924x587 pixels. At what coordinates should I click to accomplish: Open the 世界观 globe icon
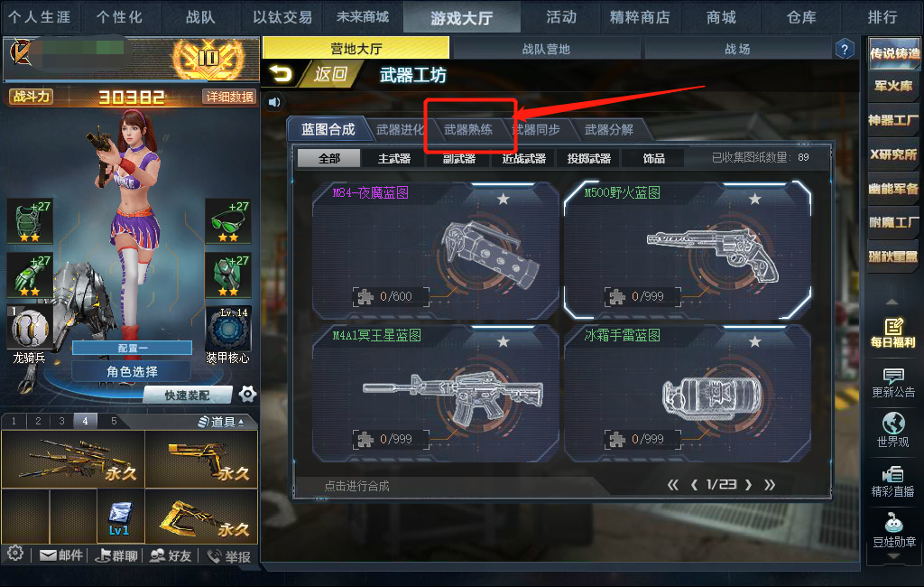click(x=893, y=430)
